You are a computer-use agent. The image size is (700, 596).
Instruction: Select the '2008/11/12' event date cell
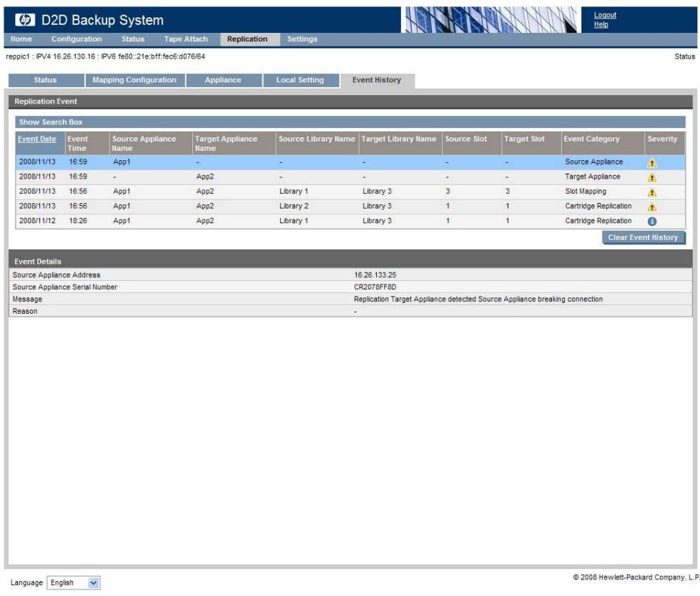37,221
